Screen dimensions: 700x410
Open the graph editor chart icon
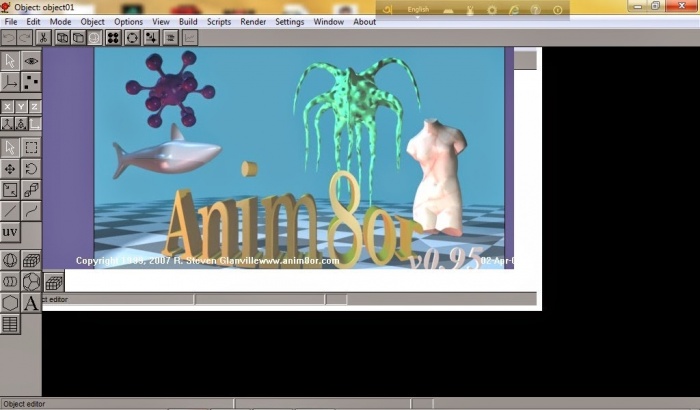190,38
